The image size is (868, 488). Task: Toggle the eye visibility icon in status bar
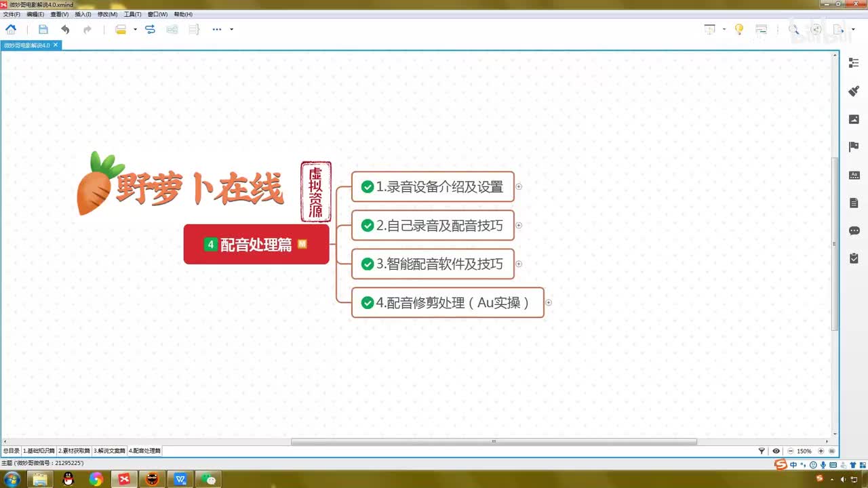[776, 451]
